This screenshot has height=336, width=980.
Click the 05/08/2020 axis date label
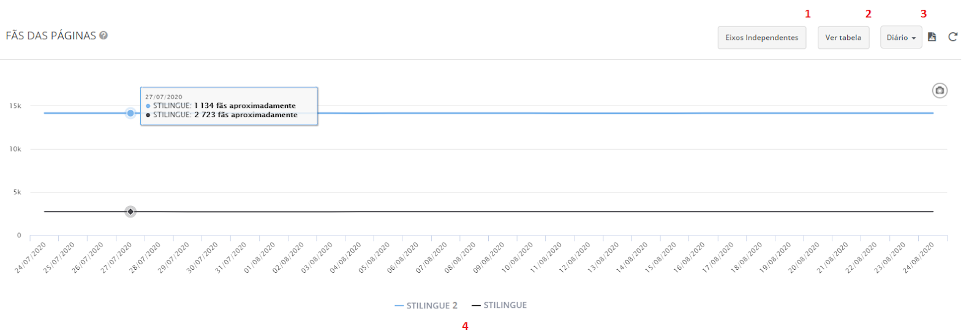[x=373, y=258]
